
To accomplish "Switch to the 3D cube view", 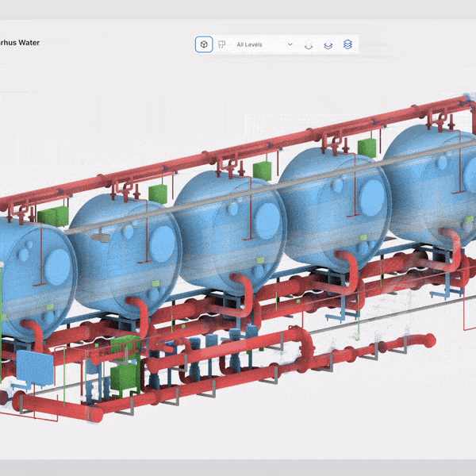I will (204, 44).
